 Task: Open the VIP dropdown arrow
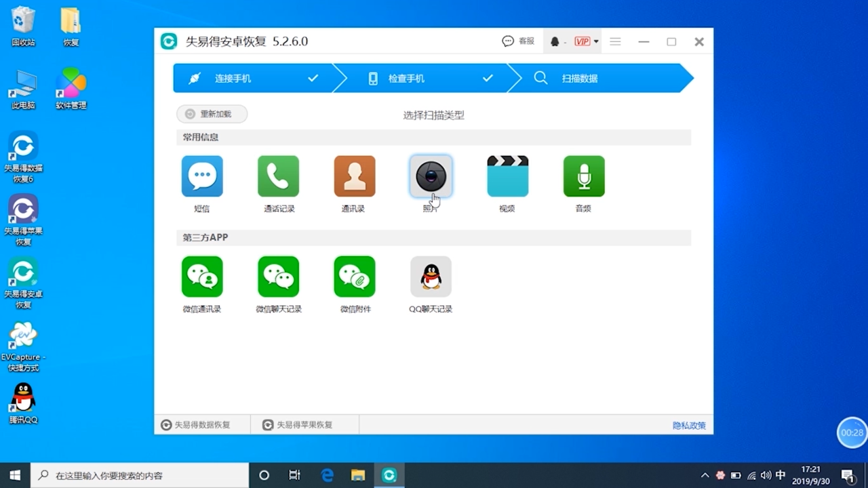tap(596, 42)
